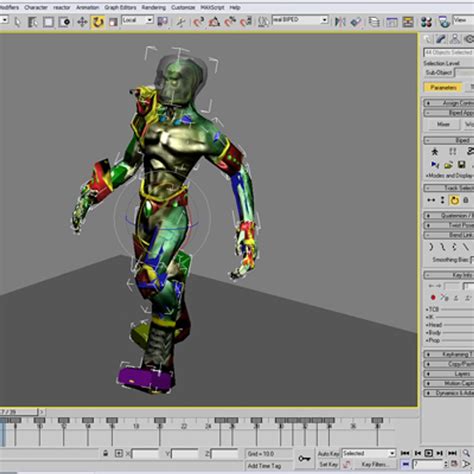
Task: Click the Mixer button in Biped Apps
Action: click(443, 124)
